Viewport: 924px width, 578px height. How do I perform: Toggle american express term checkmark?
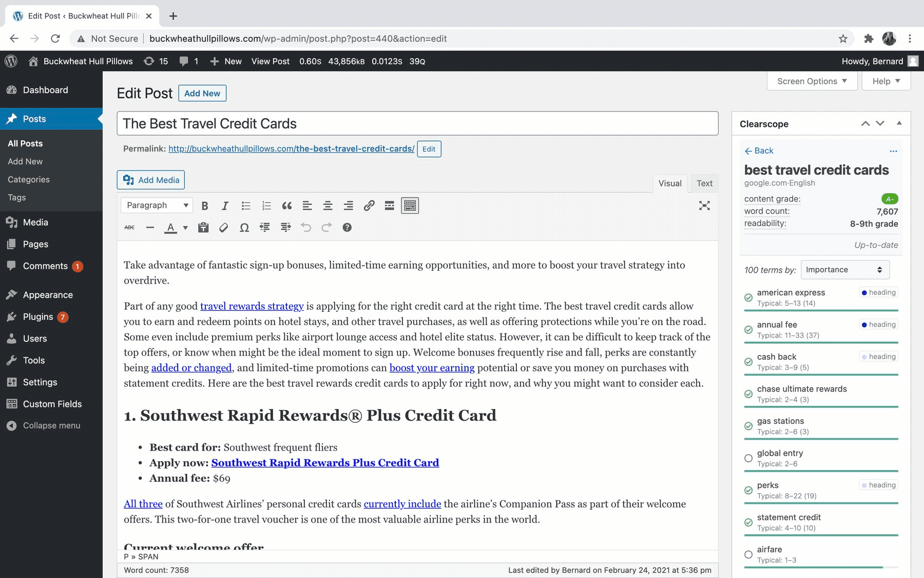click(x=748, y=297)
